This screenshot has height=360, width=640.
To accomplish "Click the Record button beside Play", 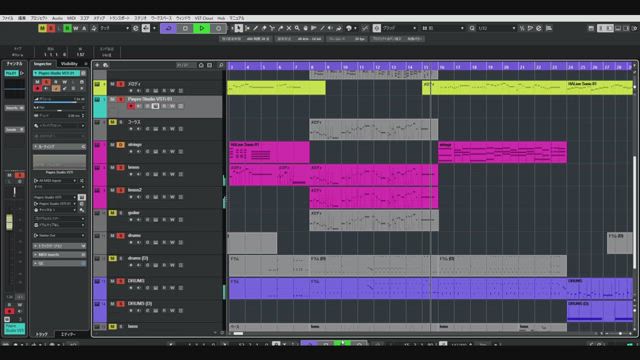I will (x=218, y=28).
